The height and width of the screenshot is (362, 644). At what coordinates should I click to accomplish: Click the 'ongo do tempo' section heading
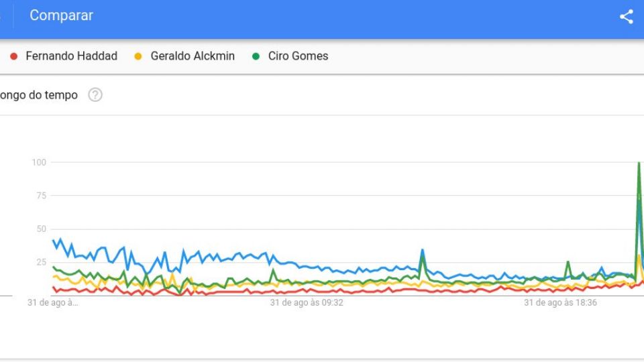(39, 95)
